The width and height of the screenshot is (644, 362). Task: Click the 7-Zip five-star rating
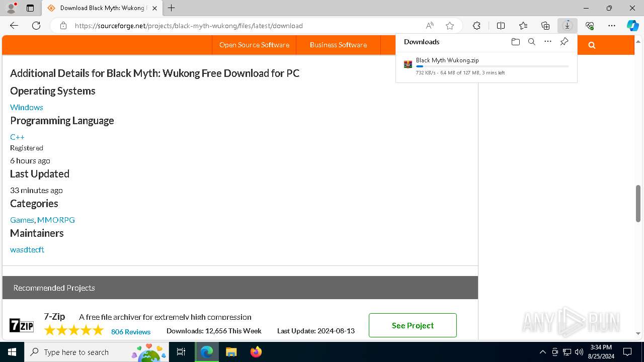(74, 330)
